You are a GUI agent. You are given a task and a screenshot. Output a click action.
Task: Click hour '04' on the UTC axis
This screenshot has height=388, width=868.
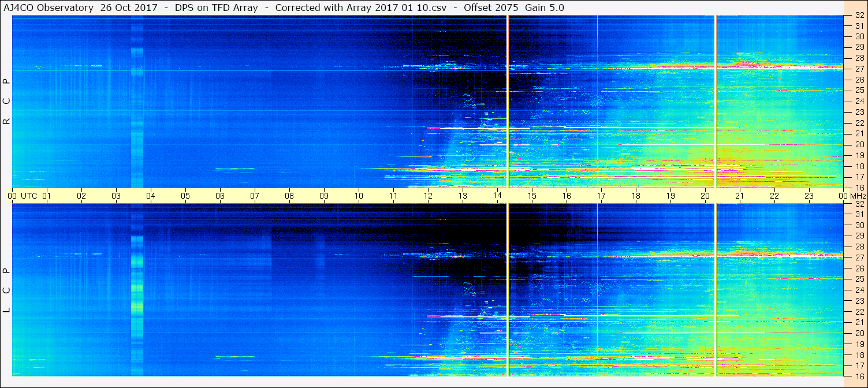click(151, 196)
